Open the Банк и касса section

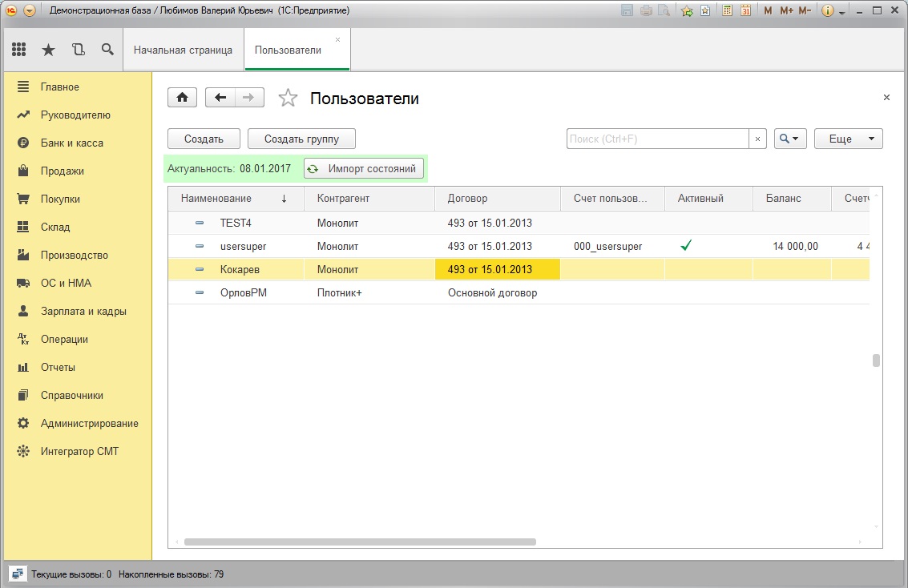[72, 143]
